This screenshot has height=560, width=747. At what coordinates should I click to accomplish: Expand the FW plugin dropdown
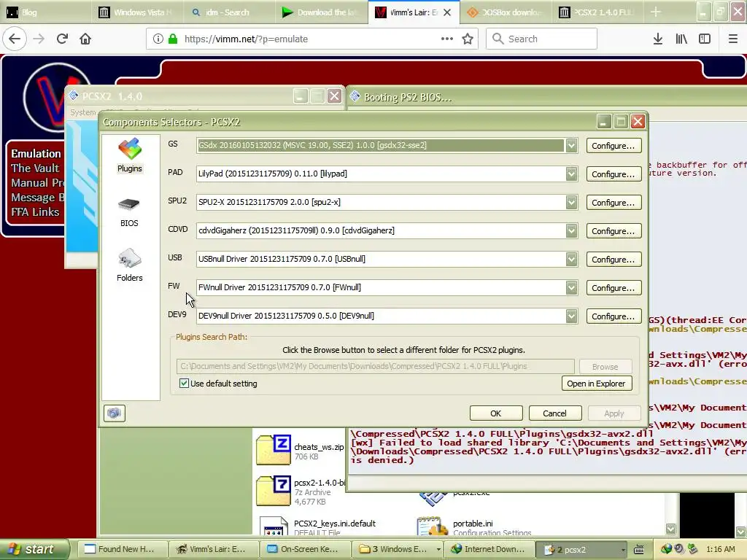571,287
